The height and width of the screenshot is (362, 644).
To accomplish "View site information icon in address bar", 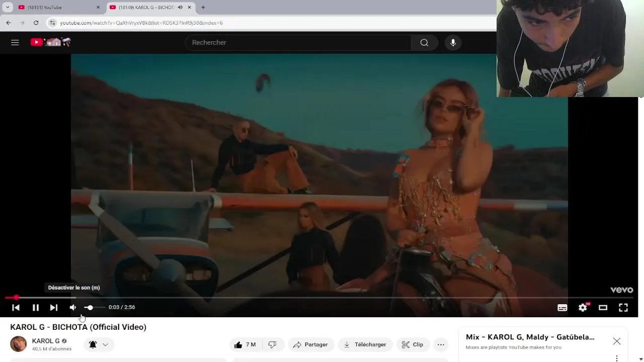I will tap(52, 23).
